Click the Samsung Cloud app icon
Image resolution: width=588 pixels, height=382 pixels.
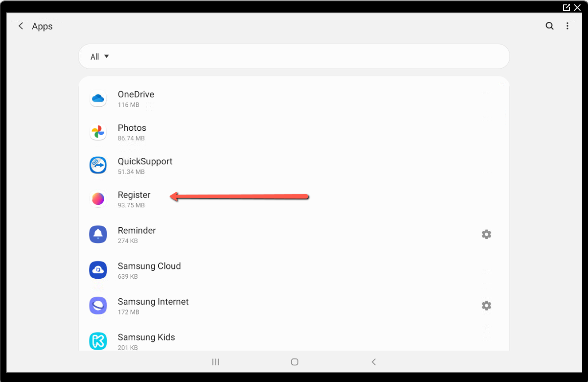(x=98, y=270)
